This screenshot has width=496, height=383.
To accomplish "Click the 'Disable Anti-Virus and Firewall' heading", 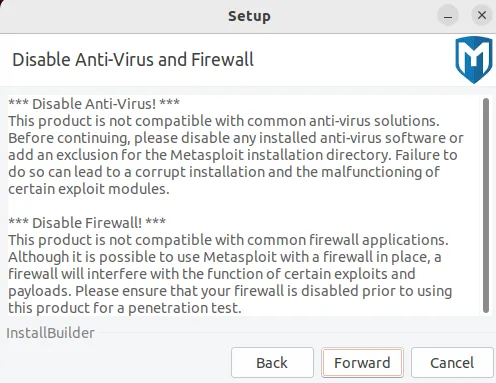I will point(133,60).
